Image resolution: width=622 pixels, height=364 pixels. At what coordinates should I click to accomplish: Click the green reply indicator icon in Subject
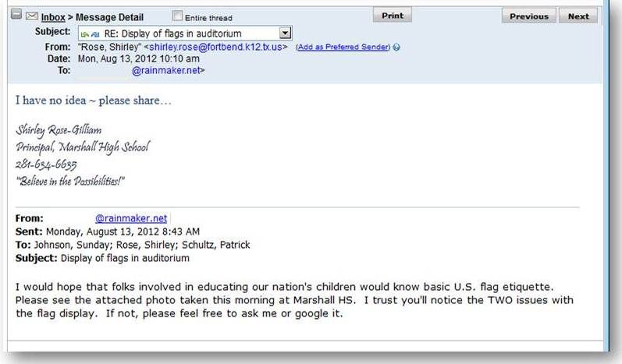pos(84,34)
